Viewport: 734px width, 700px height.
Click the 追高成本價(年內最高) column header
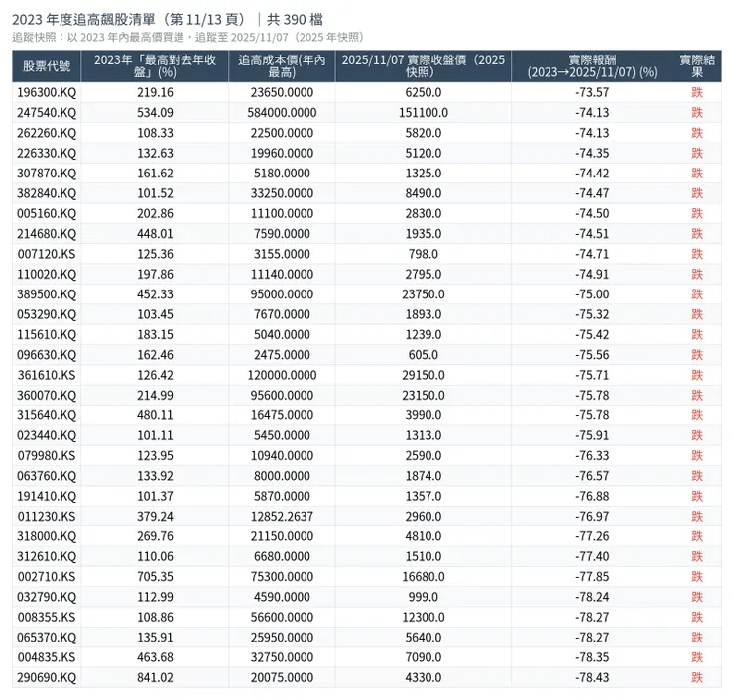point(282,66)
